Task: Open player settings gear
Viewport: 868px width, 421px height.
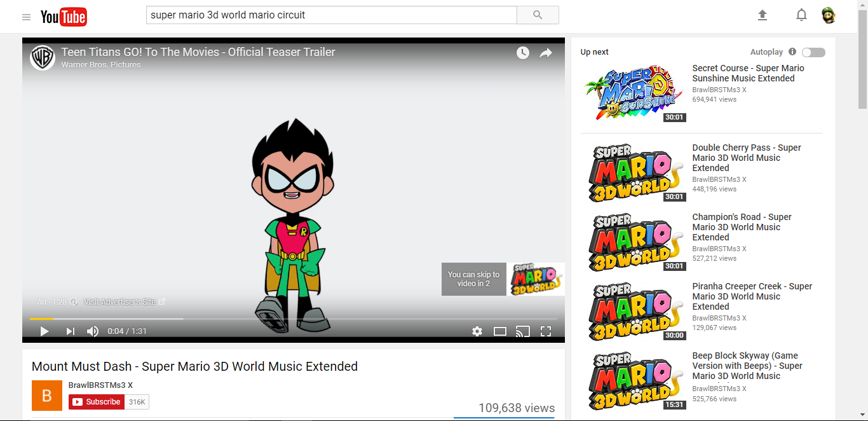Action: click(477, 331)
